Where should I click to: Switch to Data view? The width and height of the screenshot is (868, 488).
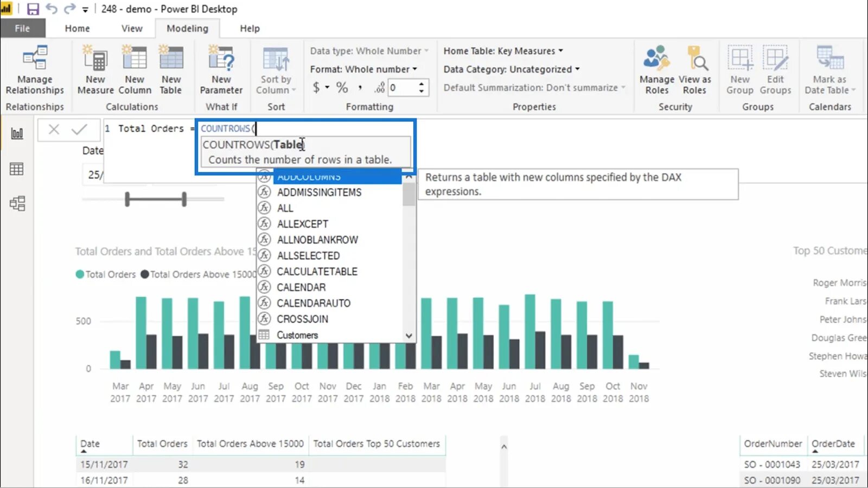[x=17, y=169]
